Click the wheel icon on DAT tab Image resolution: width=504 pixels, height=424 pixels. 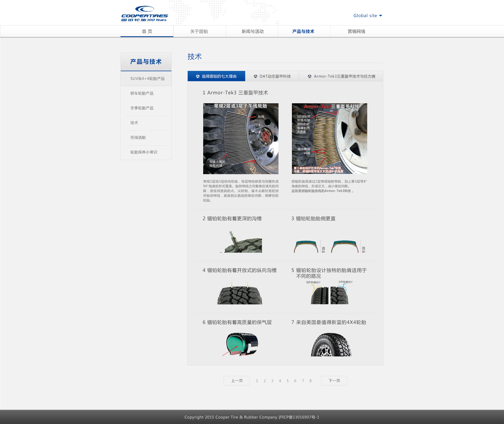[255, 76]
